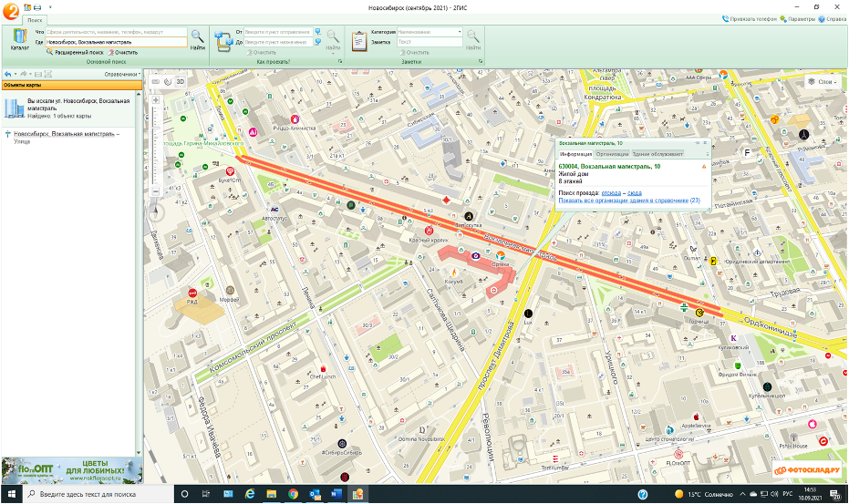Select the ruler measurement tool on map

(156, 82)
